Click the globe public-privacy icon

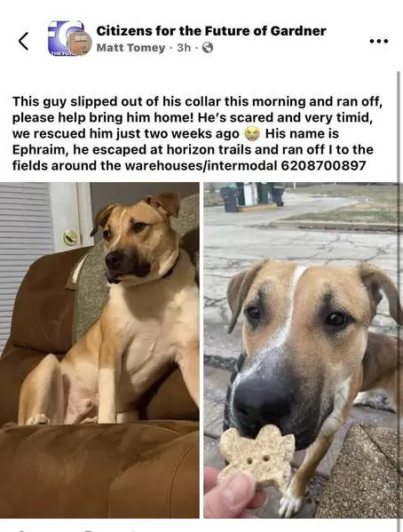coord(208,48)
